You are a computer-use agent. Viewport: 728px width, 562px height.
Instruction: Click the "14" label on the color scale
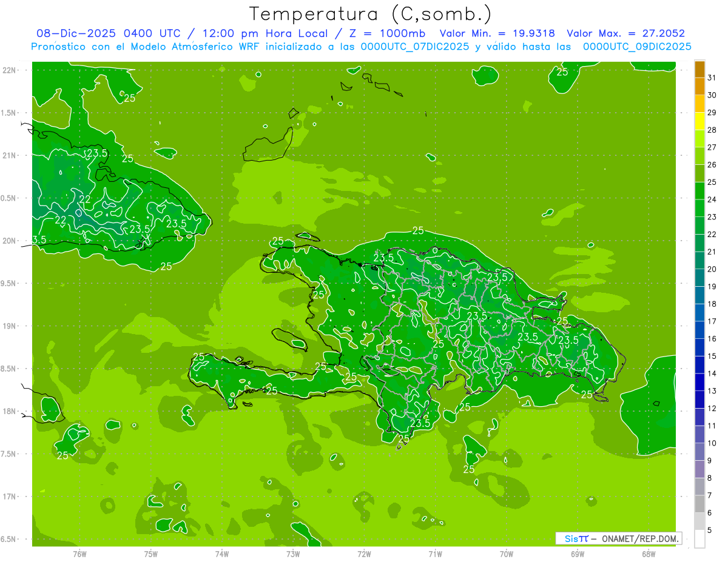coord(712,373)
